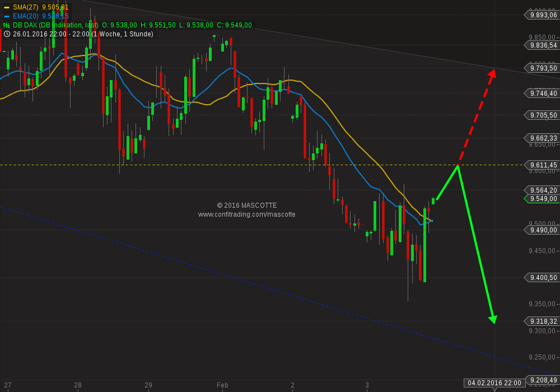The height and width of the screenshot is (392, 560).
Task: Click the date label 2 on time axis
Action: [x=292, y=385]
